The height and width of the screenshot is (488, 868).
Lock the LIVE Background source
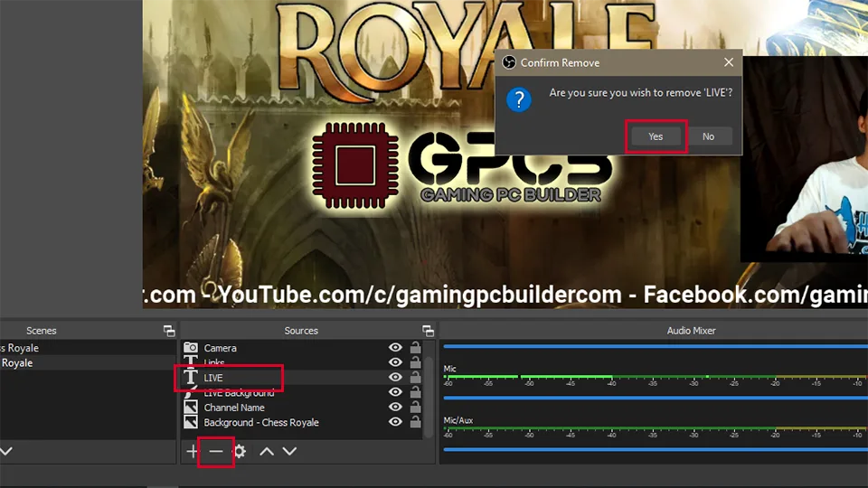[415, 392]
